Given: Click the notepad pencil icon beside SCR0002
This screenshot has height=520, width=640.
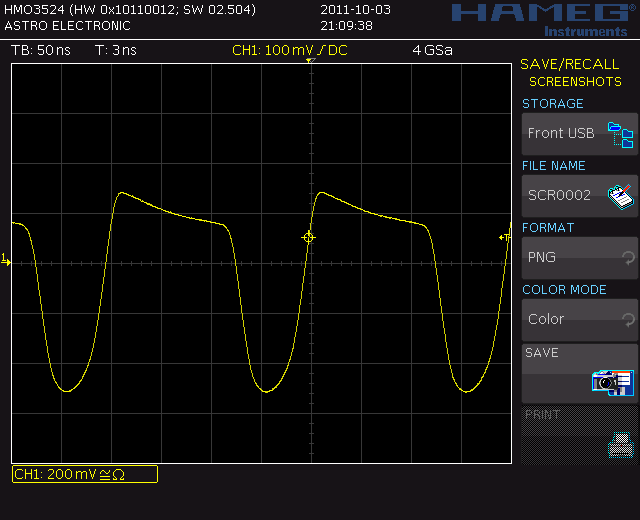Looking at the screenshot, I should [621, 195].
